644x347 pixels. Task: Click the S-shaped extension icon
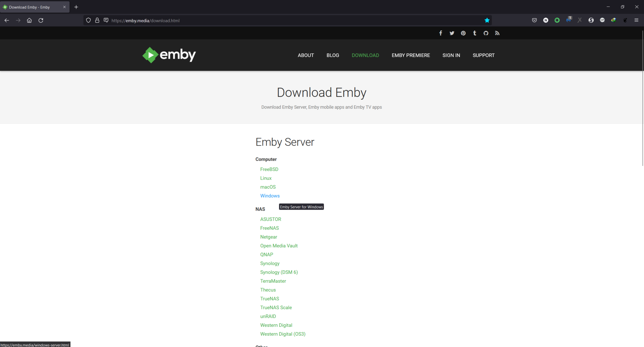(591, 20)
